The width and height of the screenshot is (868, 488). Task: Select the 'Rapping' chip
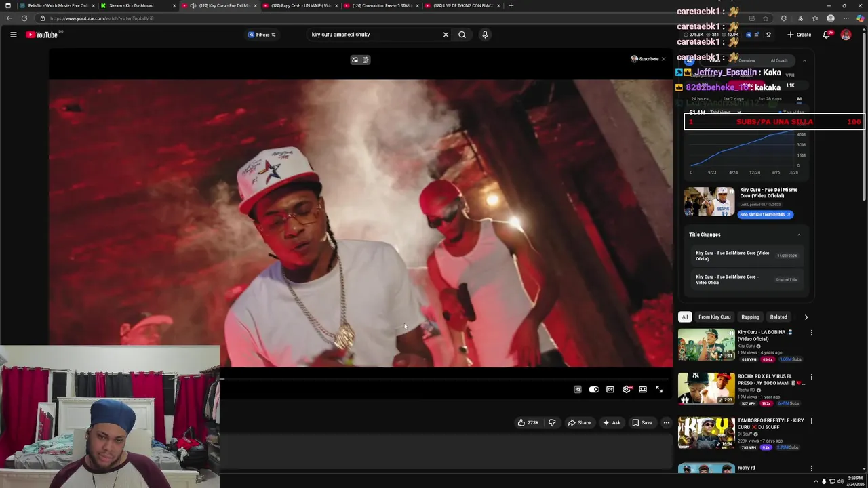pyautogui.click(x=750, y=317)
